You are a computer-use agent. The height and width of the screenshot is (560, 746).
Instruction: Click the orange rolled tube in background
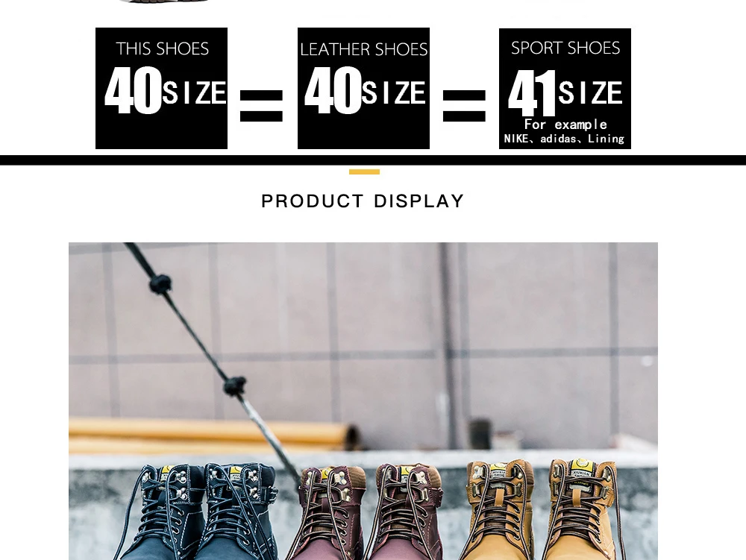point(214,435)
